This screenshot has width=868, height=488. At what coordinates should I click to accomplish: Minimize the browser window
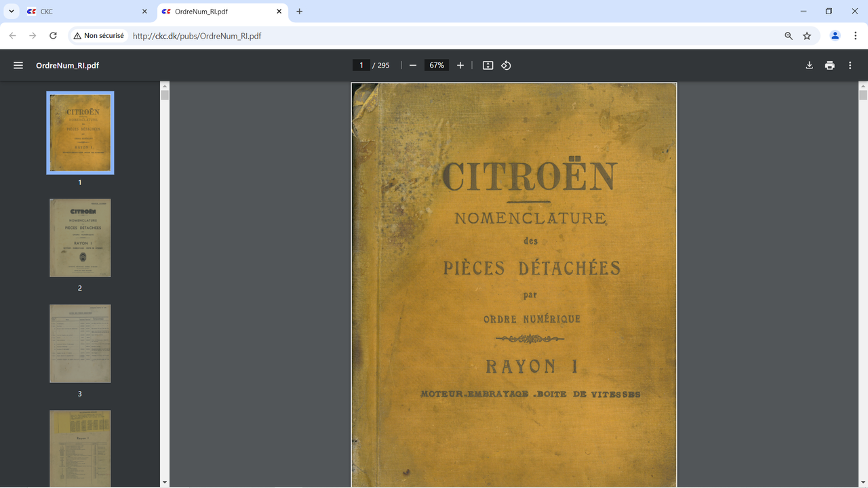pyautogui.click(x=804, y=12)
